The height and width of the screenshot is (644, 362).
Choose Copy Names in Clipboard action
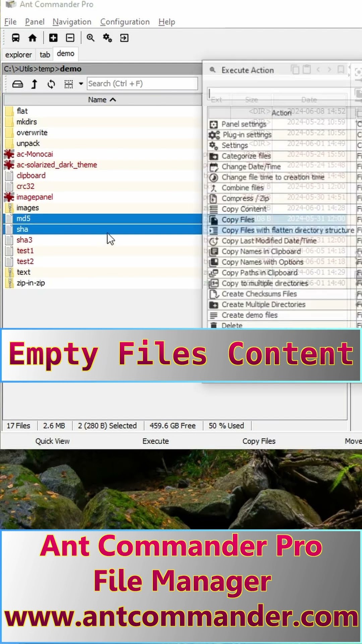pyautogui.click(x=282, y=252)
